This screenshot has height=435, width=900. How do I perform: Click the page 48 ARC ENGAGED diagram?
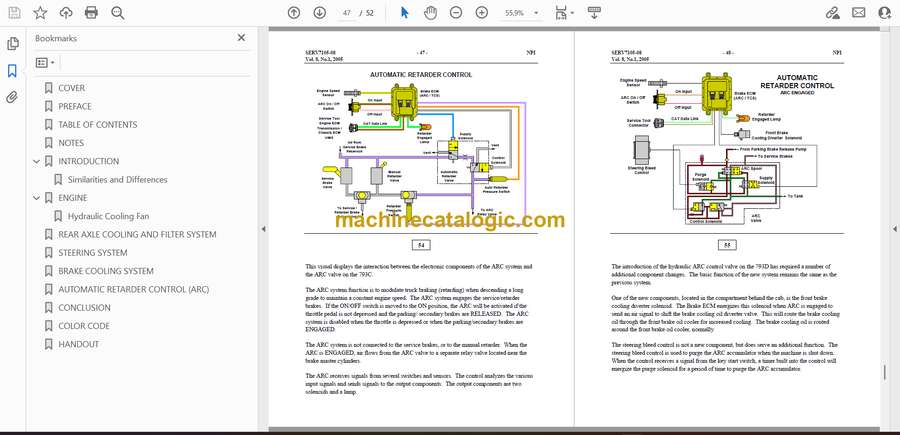tap(727, 149)
